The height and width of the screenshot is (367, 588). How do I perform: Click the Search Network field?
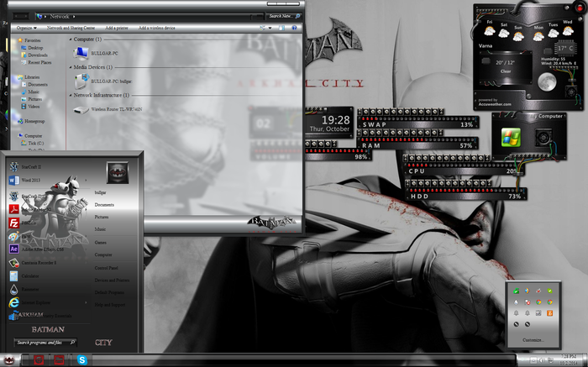pos(285,16)
